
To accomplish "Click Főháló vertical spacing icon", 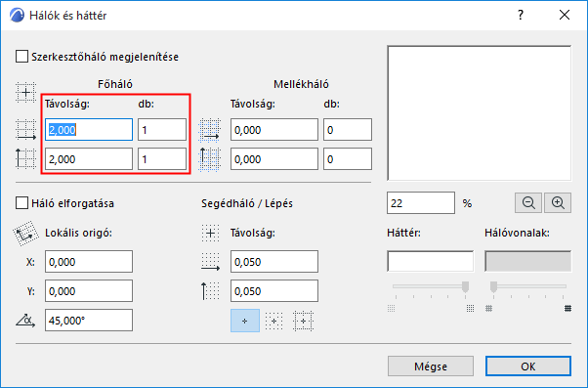I will click(x=25, y=159).
